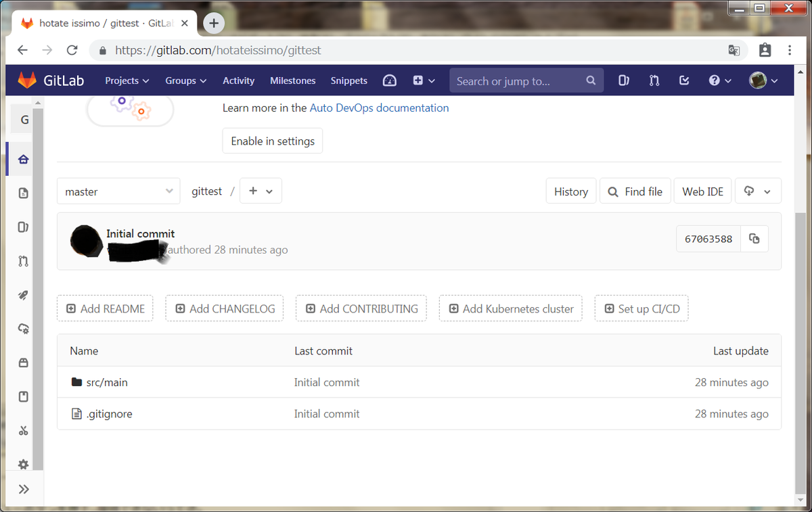Click the address bar URL
The image size is (812, 512).
tap(218, 50)
